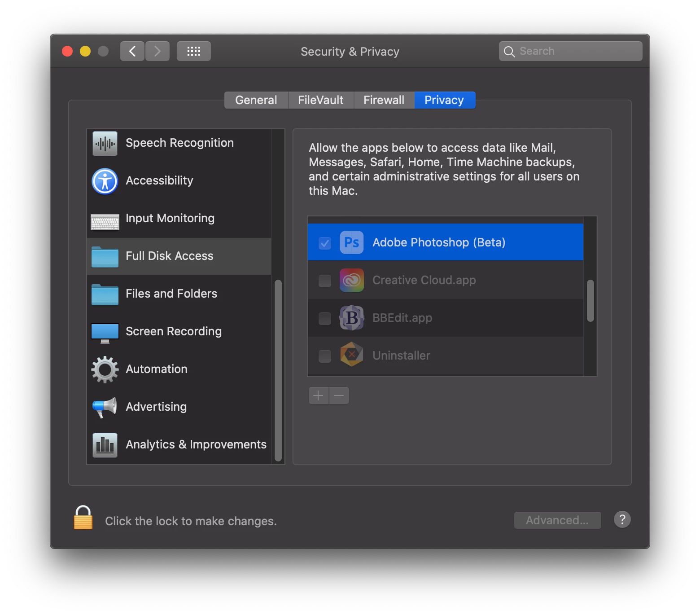Click the padlock to unlock changes

(x=83, y=518)
